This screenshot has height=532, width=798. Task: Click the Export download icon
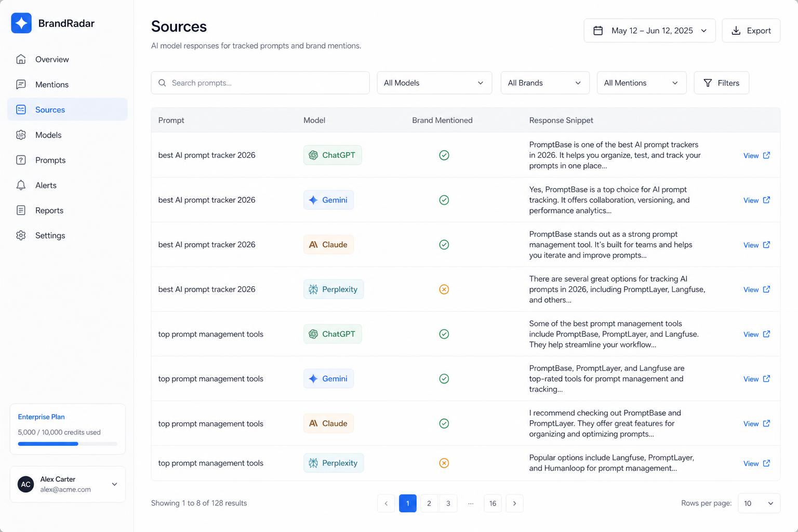[736, 31]
